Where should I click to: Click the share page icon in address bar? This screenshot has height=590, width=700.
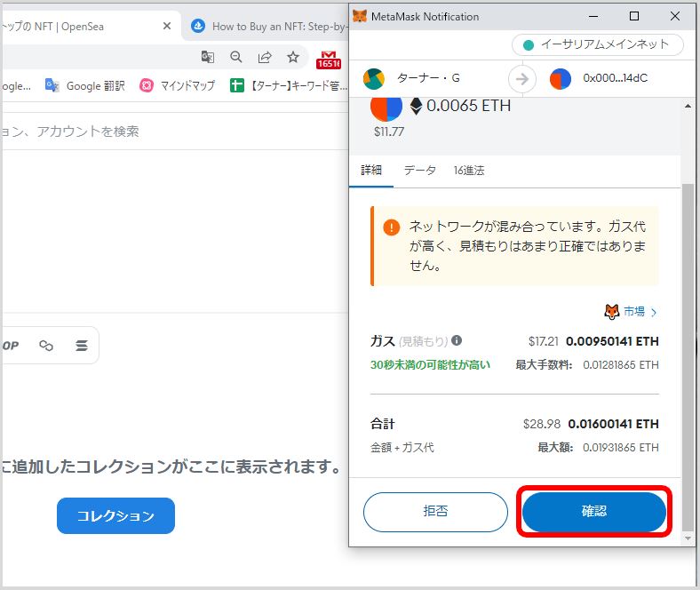point(265,57)
